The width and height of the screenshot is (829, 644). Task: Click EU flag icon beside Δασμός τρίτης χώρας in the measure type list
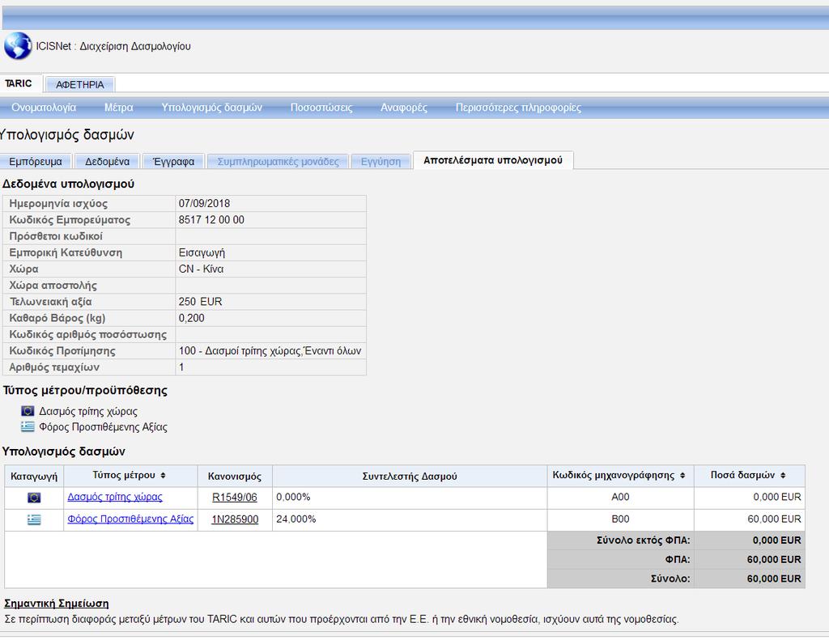(28, 411)
